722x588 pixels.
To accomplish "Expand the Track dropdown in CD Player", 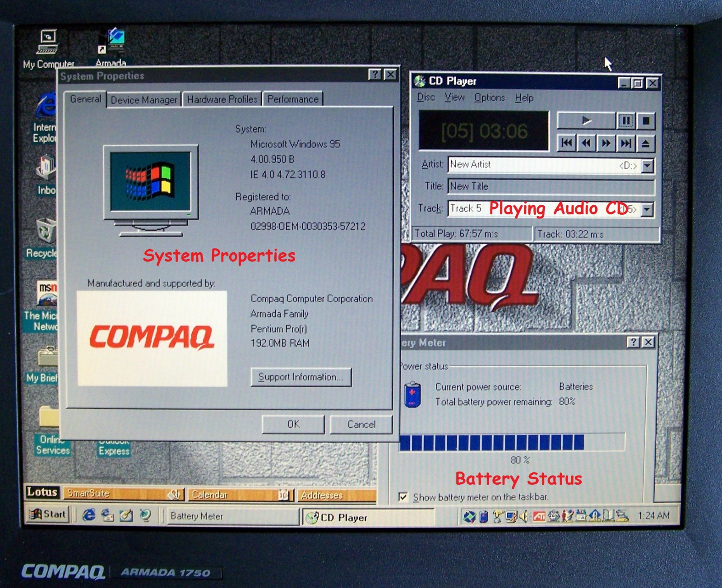I will tap(648, 209).
